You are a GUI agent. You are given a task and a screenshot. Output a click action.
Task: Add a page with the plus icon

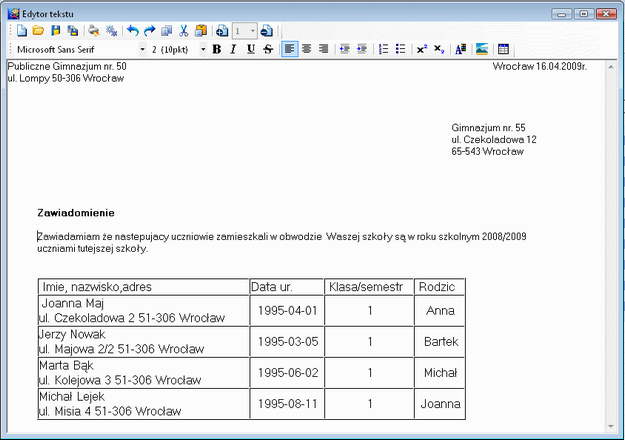pos(222,31)
